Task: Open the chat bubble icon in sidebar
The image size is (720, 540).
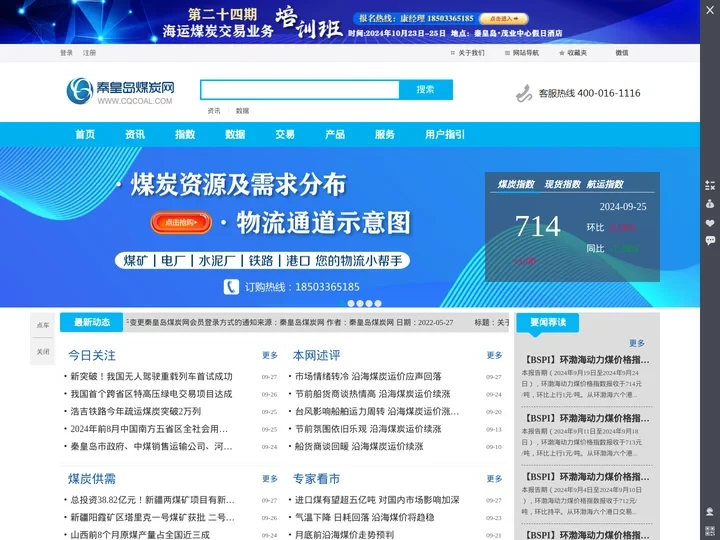Action: point(710,240)
